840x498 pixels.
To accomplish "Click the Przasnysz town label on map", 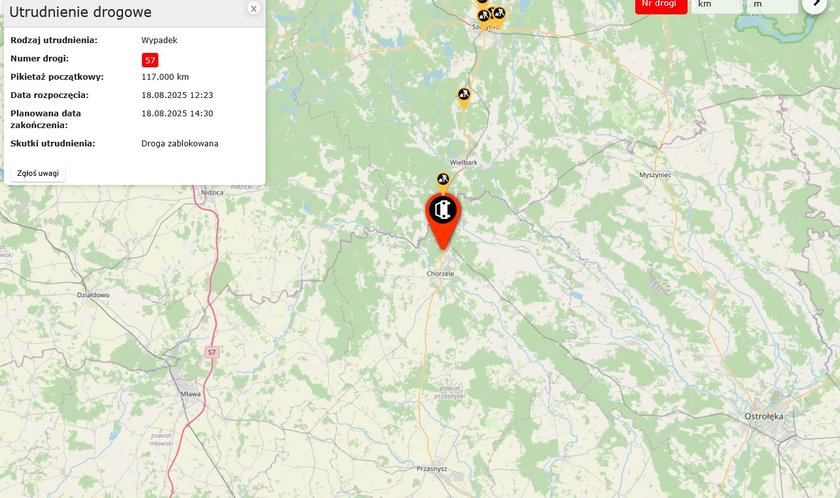I will [x=432, y=469].
